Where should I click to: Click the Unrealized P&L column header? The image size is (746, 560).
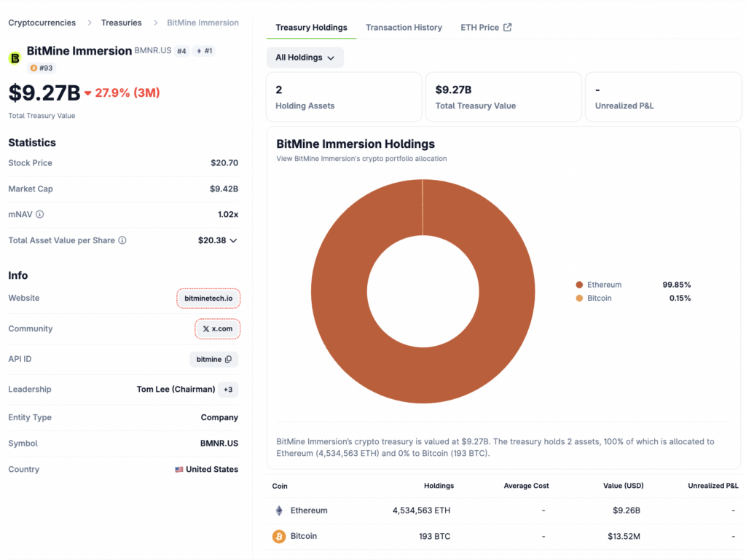coord(712,486)
